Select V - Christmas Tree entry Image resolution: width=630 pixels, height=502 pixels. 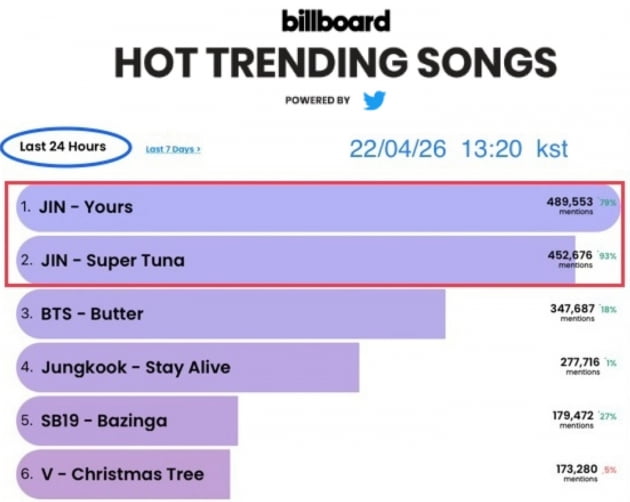point(123,474)
